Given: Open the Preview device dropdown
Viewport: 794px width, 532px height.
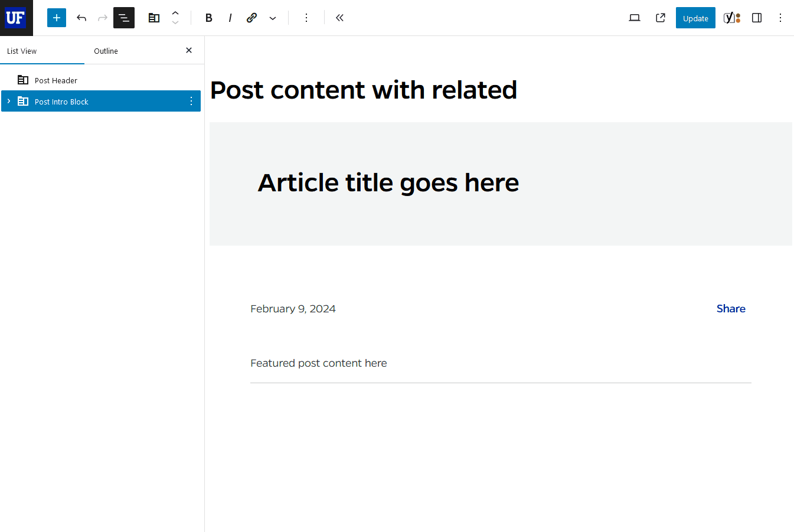Looking at the screenshot, I should [635, 18].
